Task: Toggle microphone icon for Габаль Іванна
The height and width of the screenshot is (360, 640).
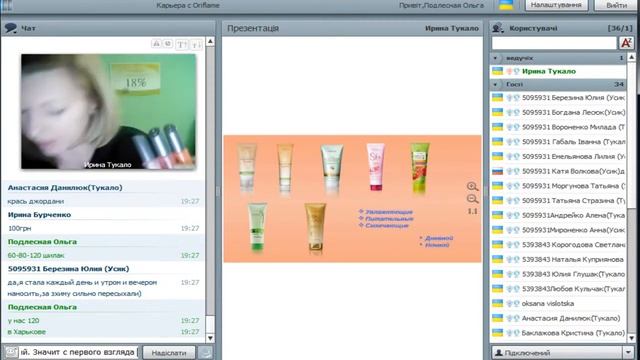Action: [x=509, y=142]
